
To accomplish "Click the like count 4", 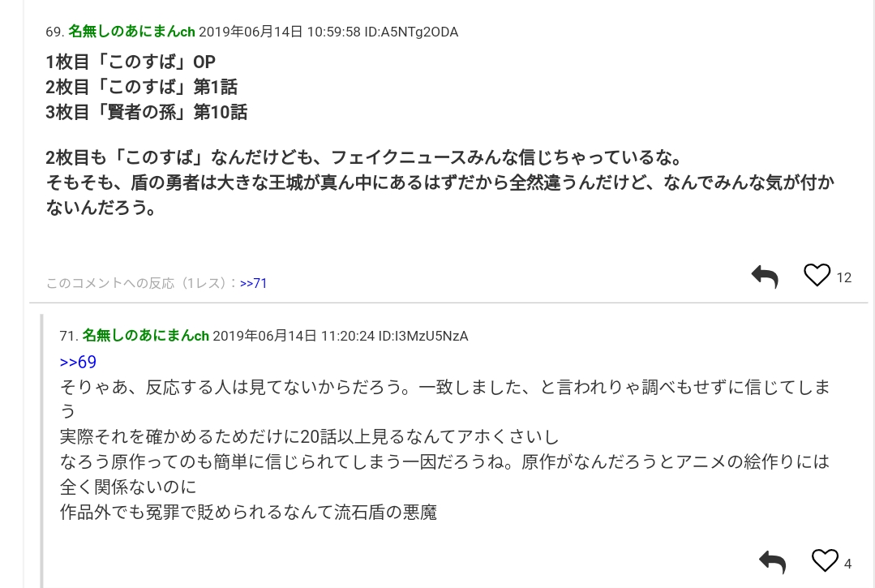I will click(847, 563).
